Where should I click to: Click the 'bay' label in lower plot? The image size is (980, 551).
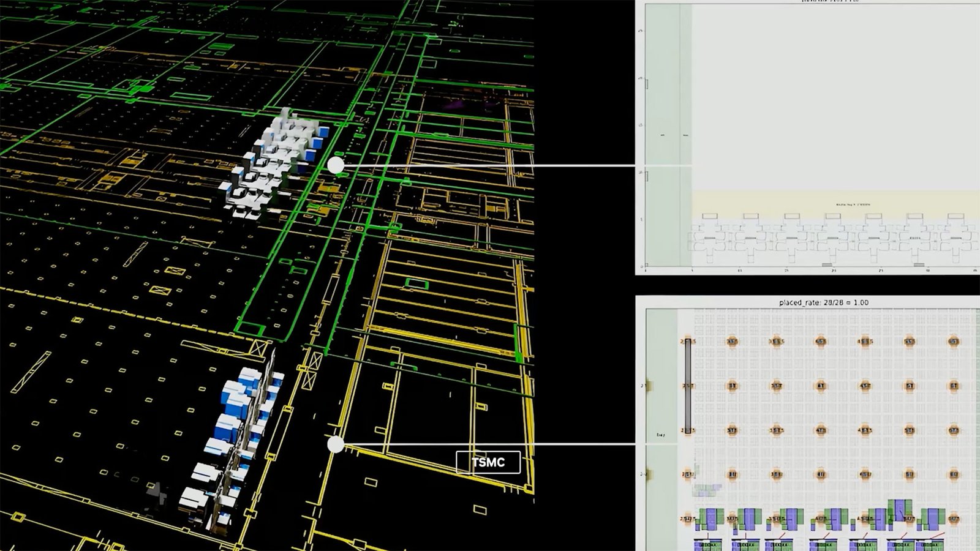pyautogui.click(x=660, y=435)
